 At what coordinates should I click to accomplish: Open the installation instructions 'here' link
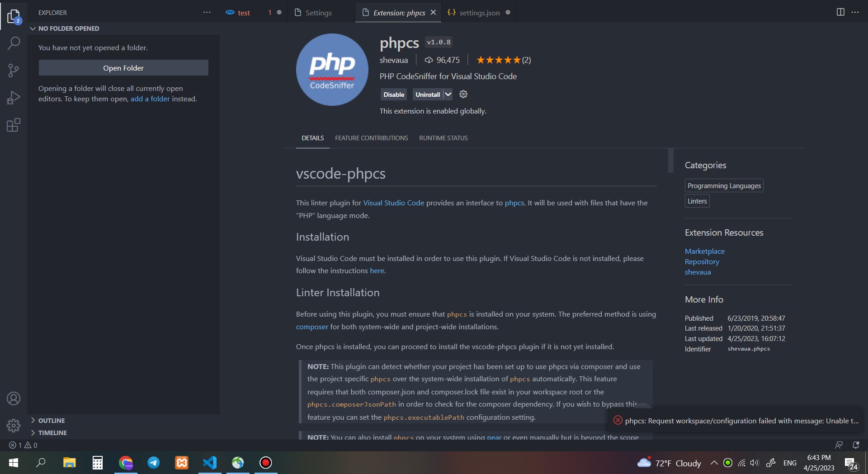click(377, 270)
